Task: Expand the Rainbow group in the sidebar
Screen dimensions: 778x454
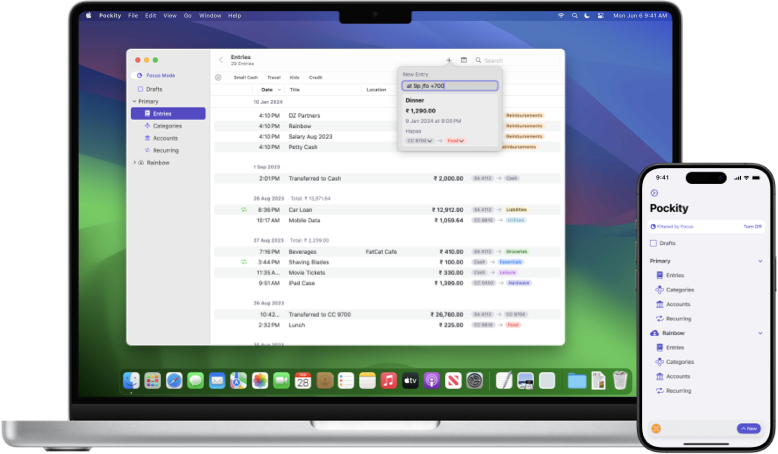Action: point(134,163)
